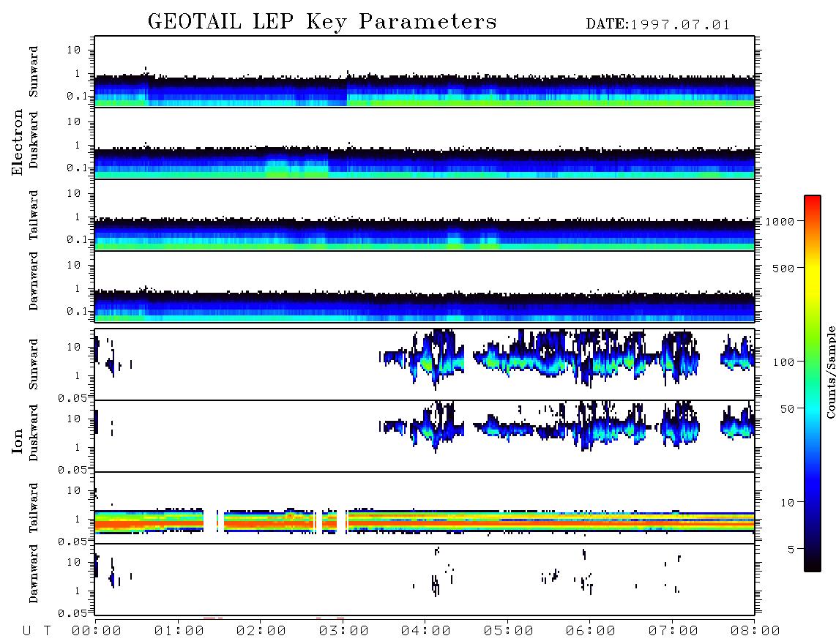Click the Ion 'Tailward' panel label

[x=34, y=508]
